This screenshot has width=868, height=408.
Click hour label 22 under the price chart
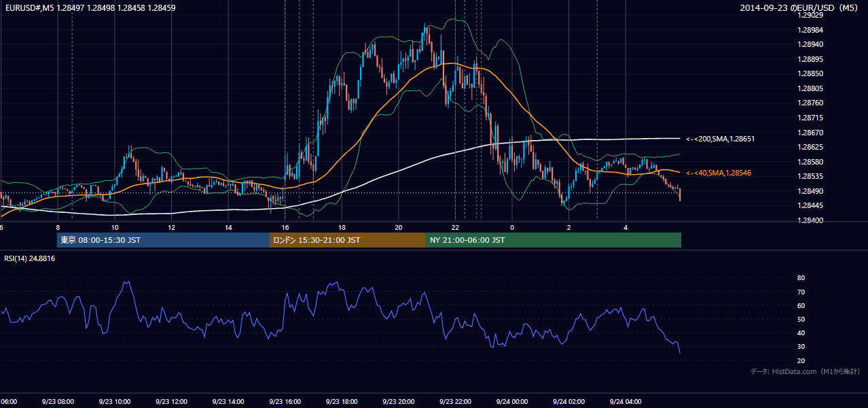pos(456,227)
